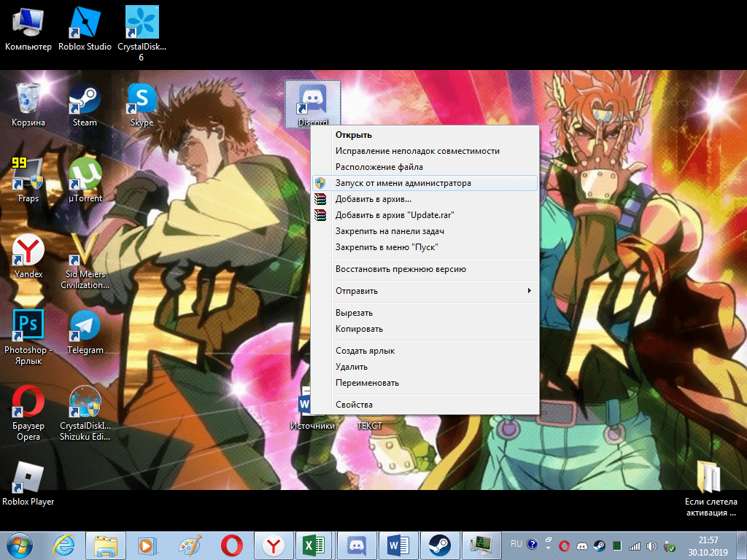The width and height of the screenshot is (747, 560).
Task: Click the RU language indicator
Action: pyautogui.click(x=516, y=544)
